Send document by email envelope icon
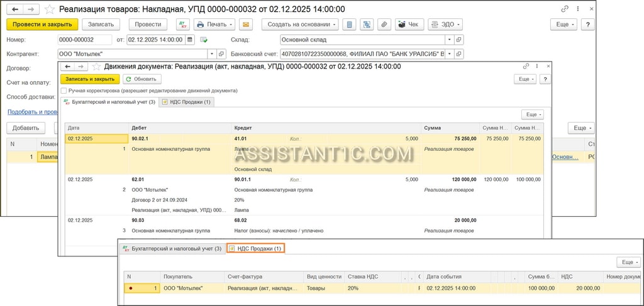The width and height of the screenshot is (644, 306). pyautogui.click(x=246, y=25)
